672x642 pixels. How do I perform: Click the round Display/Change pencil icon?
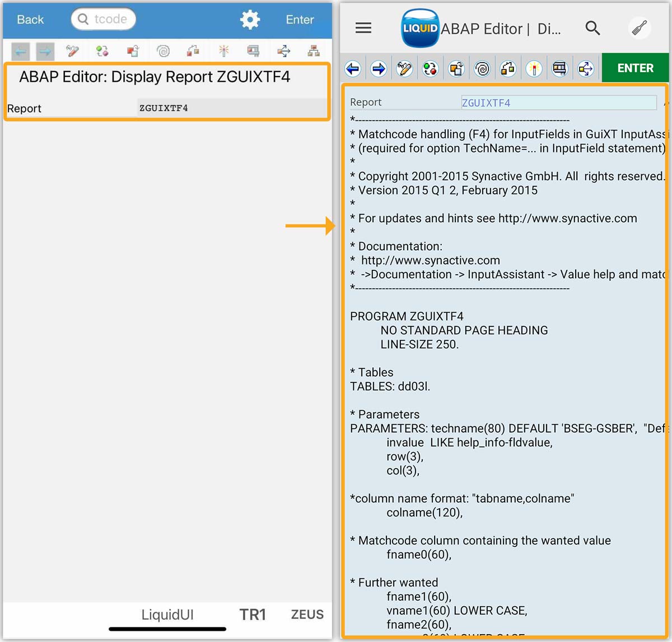coord(404,69)
